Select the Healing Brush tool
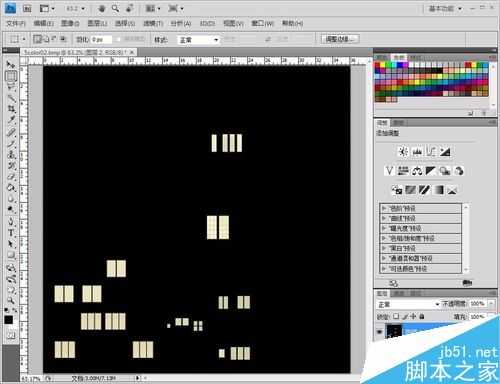This screenshot has height=384, width=500. 11,132
